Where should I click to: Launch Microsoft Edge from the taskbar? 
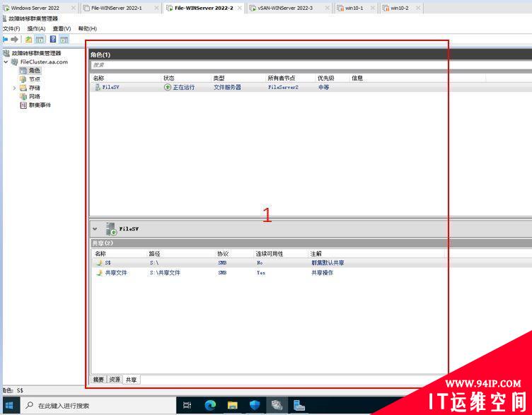[x=210, y=406]
